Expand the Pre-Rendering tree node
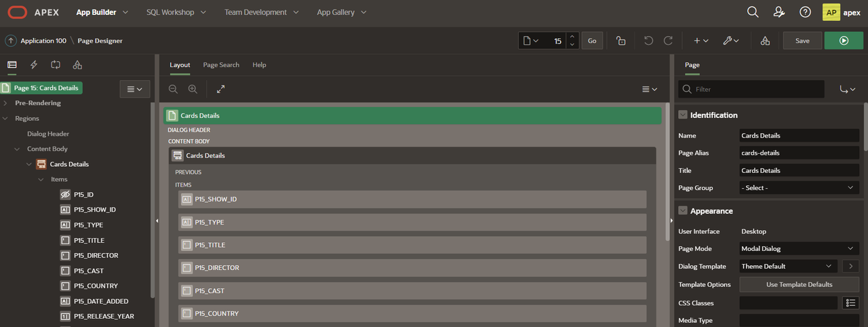 coord(5,103)
